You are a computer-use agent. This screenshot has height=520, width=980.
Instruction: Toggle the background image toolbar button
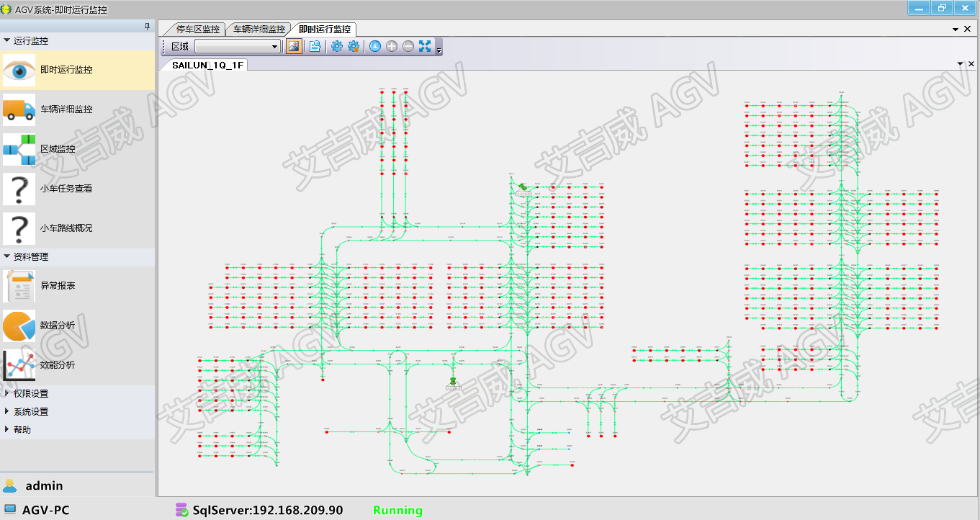(294, 46)
